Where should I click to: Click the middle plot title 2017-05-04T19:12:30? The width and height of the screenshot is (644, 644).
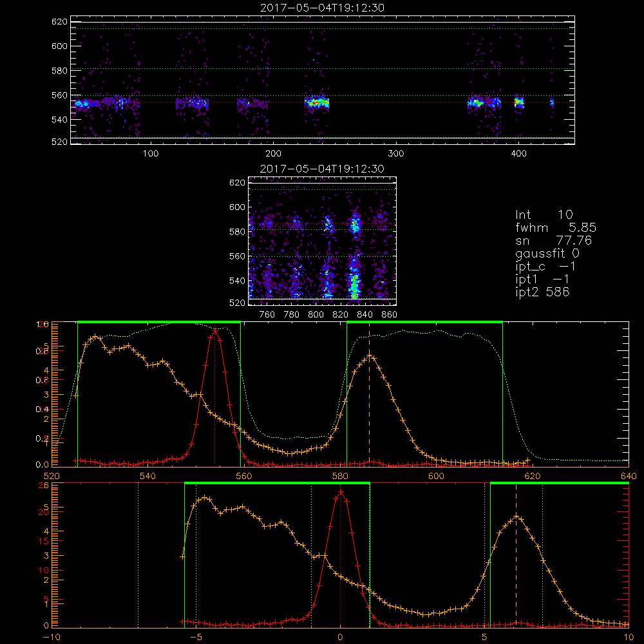pos(322,169)
